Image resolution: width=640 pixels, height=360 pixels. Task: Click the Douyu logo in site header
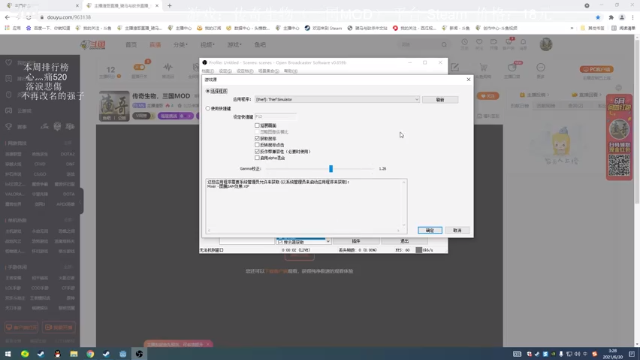click(93, 44)
